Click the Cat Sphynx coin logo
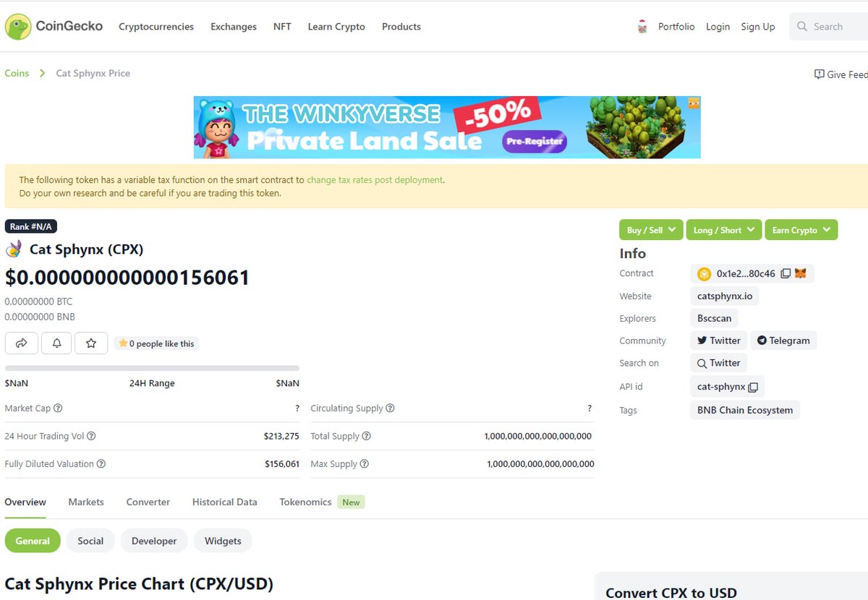868x600 pixels. point(14,249)
